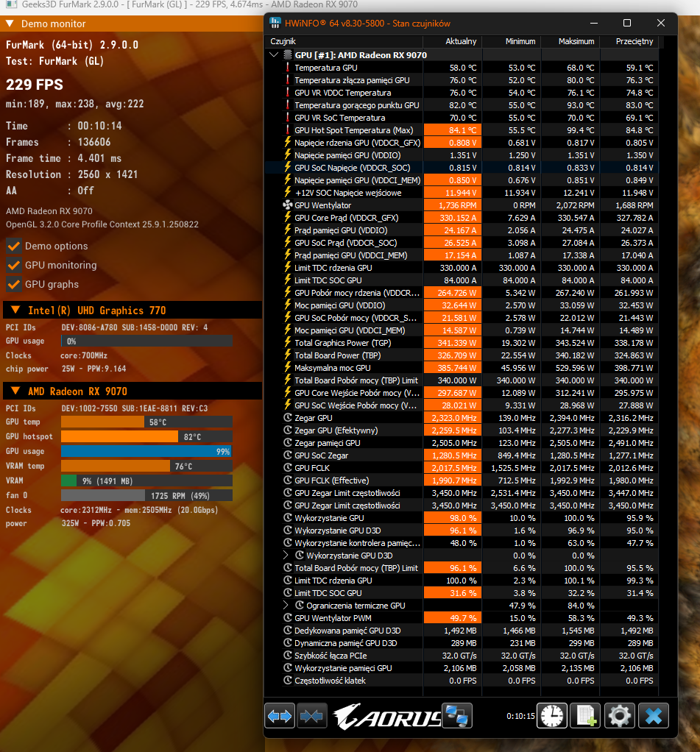Maximize the HWiNFO sensor window
700x752 pixels.
click(627, 23)
